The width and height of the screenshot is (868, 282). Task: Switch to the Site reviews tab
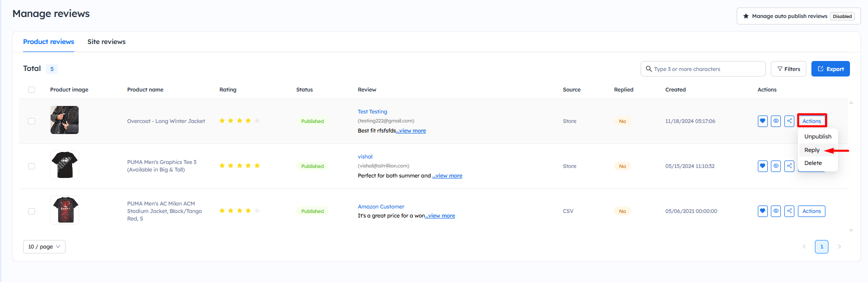coord(106,42)
